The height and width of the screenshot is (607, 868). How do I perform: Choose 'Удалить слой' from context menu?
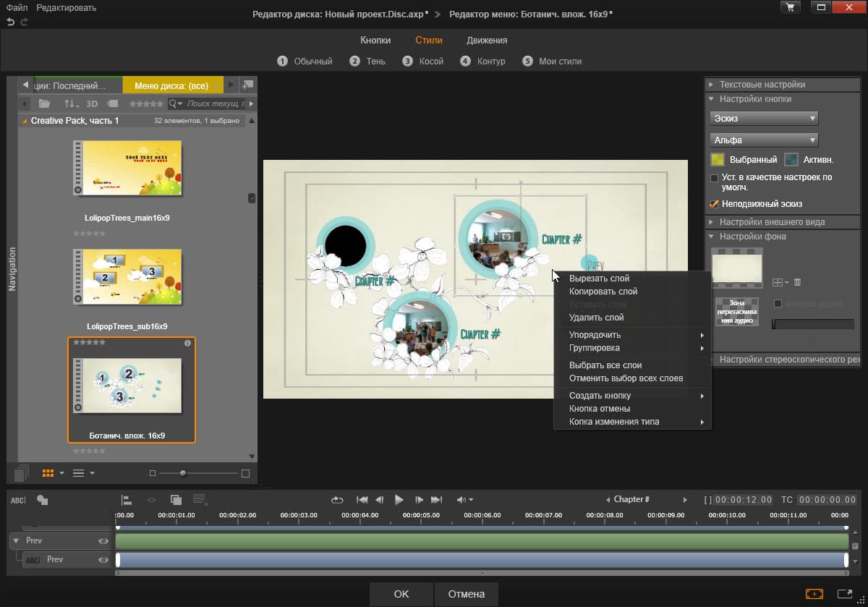pos(596,318)
